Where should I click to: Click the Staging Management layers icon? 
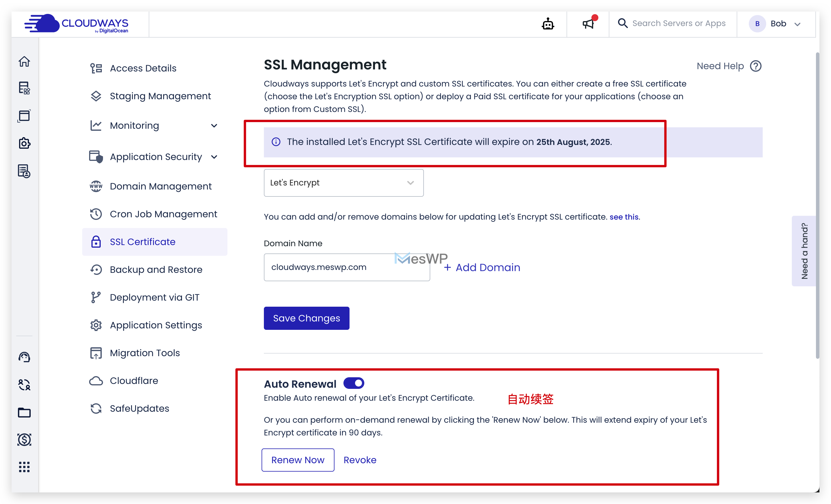(x=96, y=96)
